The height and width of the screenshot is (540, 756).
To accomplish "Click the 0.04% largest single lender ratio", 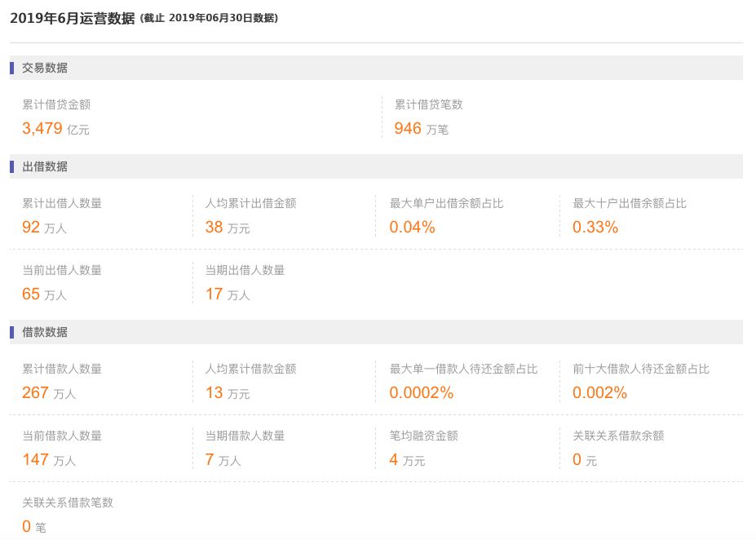I will pyautogui.click(x=413, y=228).
